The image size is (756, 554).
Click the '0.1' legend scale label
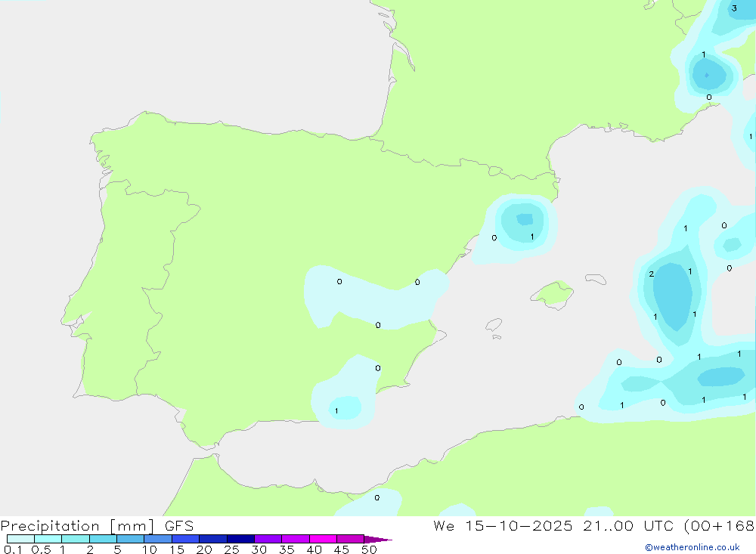pos(13,549)
